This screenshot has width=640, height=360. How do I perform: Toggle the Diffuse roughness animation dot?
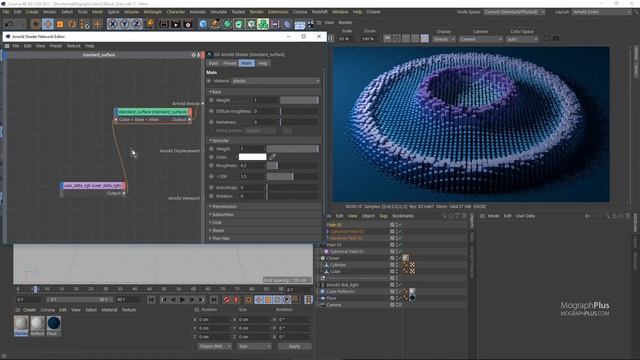point(211,111)
